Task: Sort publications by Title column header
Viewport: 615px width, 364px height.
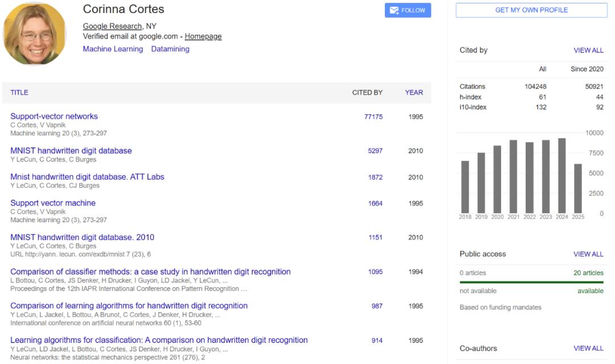Action: click(x=19, y=93)
